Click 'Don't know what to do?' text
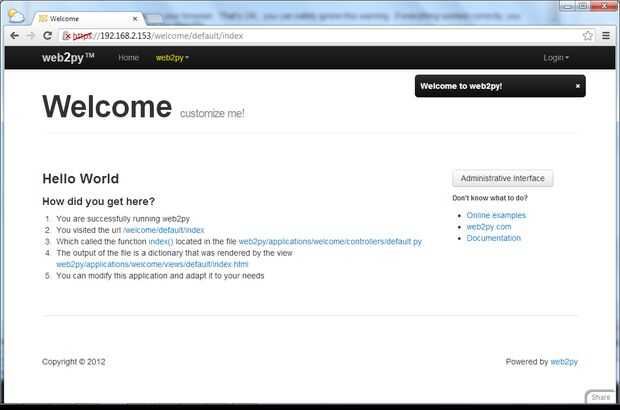The image size is (620, 410). (x=490, y=198)
